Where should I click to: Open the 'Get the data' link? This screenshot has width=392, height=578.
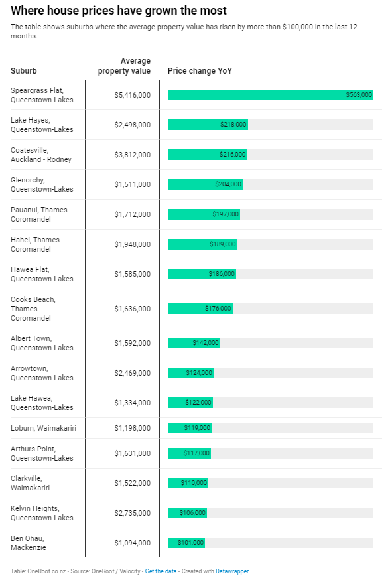pos(161,571)
